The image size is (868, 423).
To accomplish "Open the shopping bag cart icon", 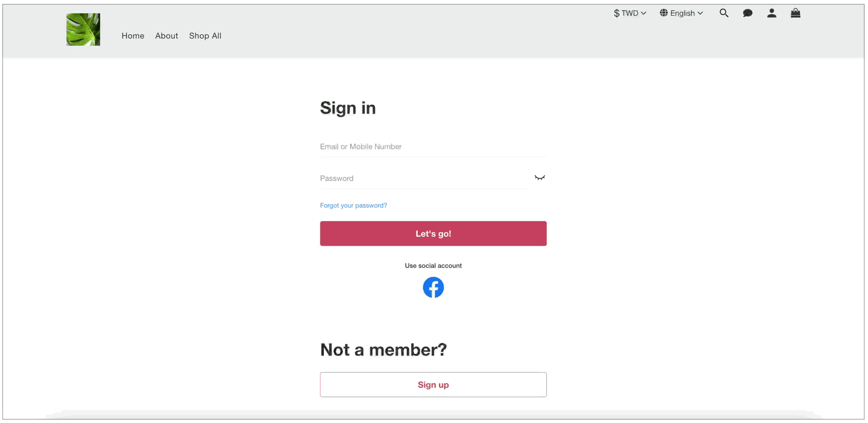I will click(795, 13).
